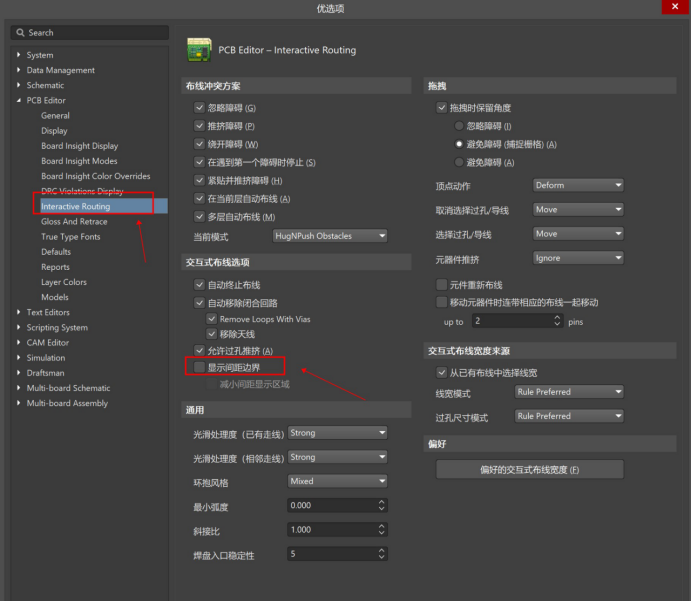Select Gloss And Retrace in the tree

coord(74,222)
